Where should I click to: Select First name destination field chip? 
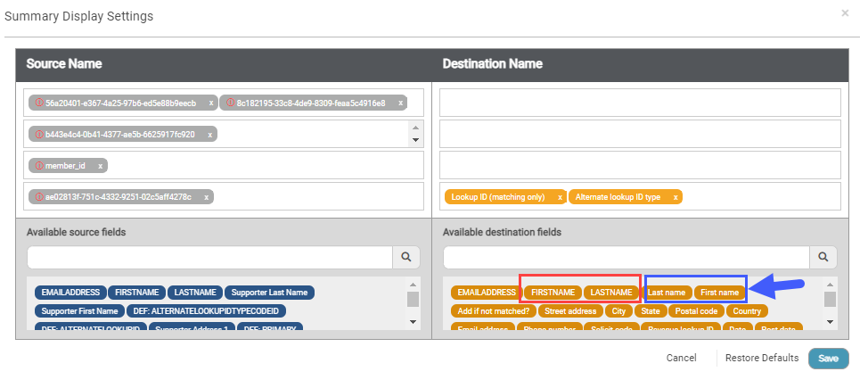point(720,292)
